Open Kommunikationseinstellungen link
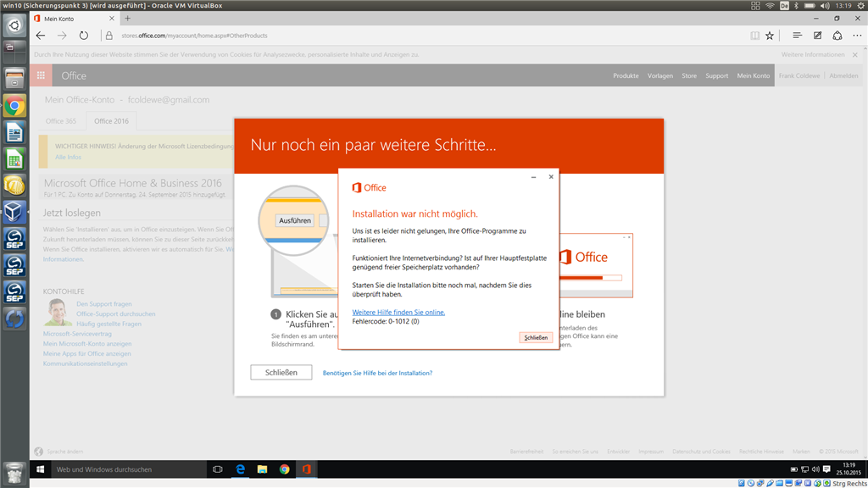 (86, 363)
